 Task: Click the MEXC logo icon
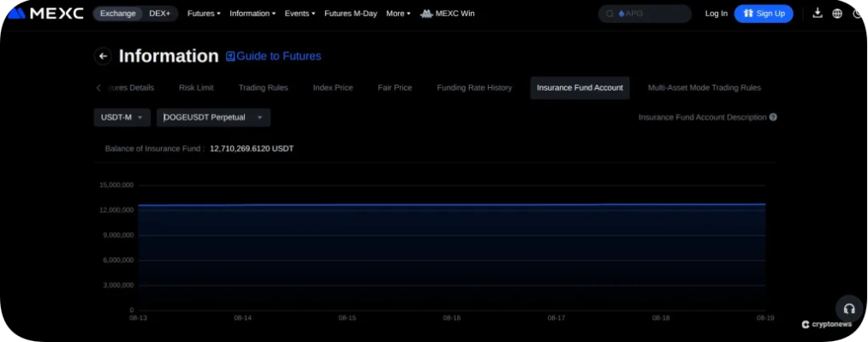coord(16,14)
